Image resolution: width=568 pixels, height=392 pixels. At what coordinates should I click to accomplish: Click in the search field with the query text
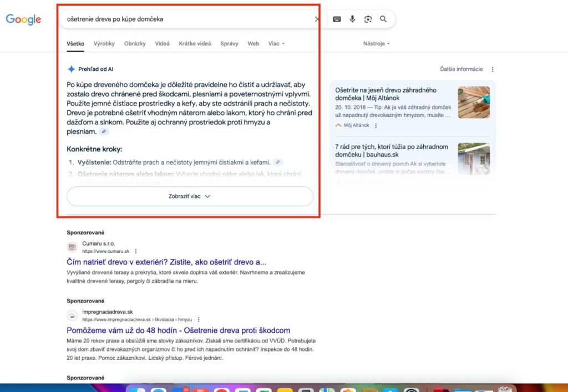click(x=189, y=19)
